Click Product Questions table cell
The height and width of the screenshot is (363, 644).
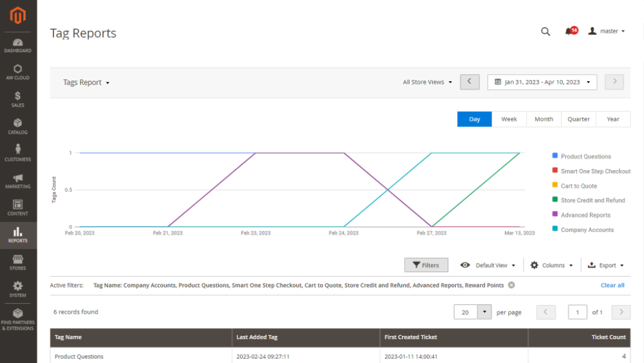click(141, 356)
